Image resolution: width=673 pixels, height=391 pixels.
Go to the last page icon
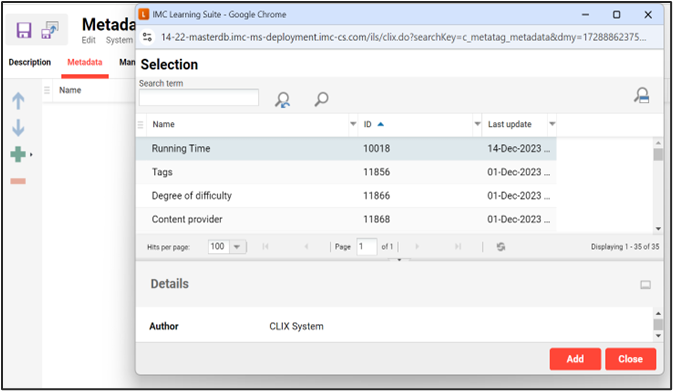tap(458, 246)
